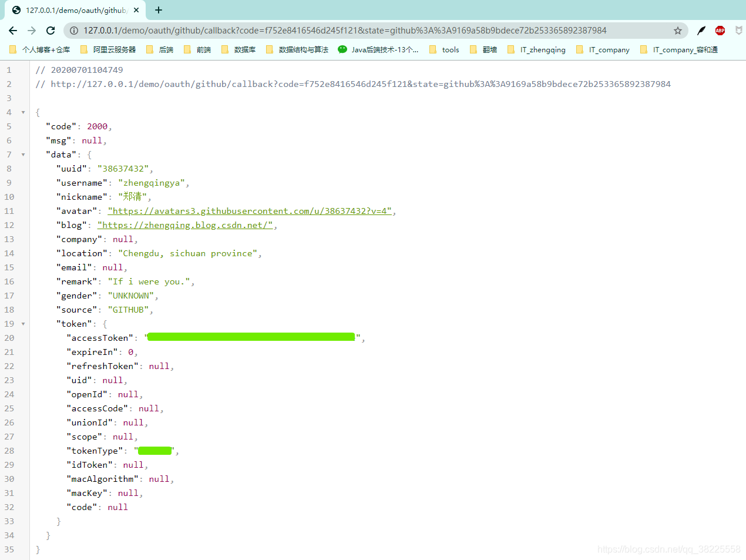
Task: Click the pen extension icon near the address bar
Action: [700, 31]
